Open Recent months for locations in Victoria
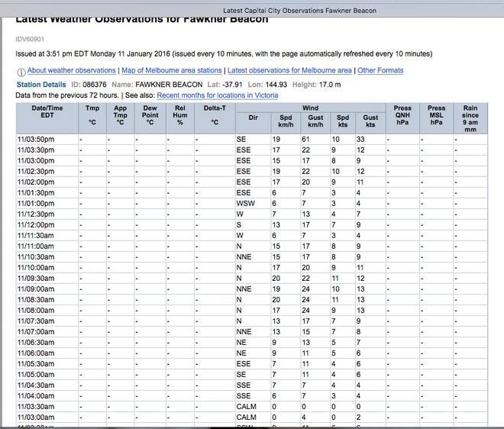Viewport: 504px width, 429px height. pyautogui.click(x=218, y=95)
